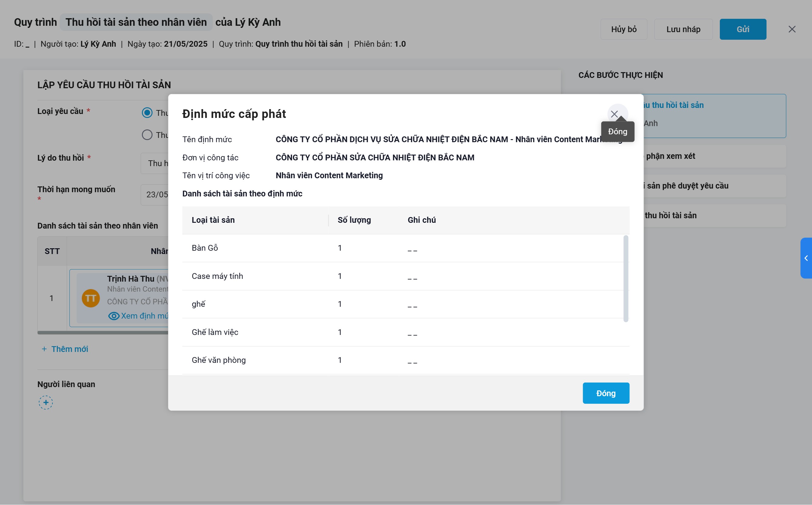Image resolution: width=812 pixels, height=505 pixels.
Task: Click the Tên định mức value text
Action: (x=449, y=140)
